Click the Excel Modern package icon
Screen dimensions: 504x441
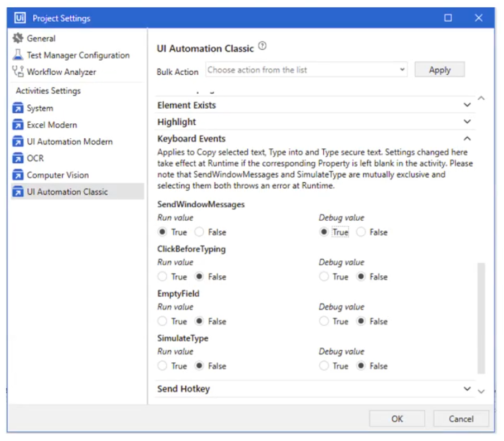pyautogui.click(x=18, y=124)
